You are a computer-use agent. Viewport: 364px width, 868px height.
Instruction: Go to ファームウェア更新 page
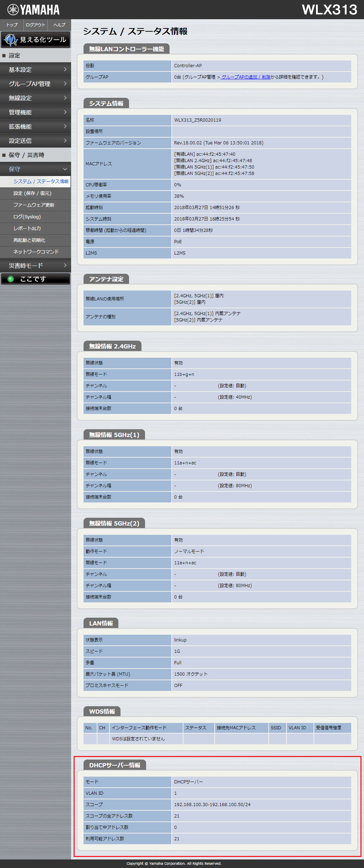click(x=34, y=205)
